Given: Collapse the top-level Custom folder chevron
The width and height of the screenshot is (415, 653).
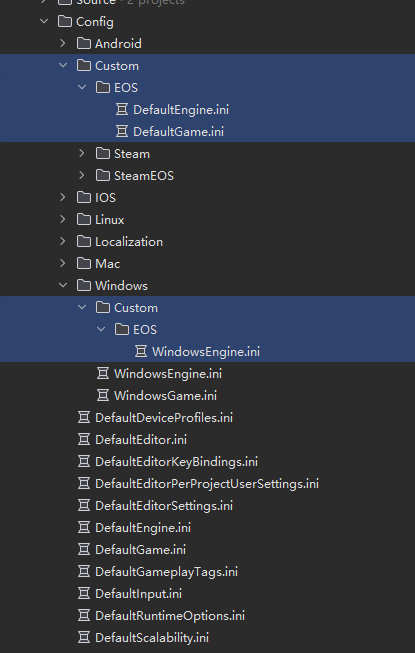Looking at the screenshot, I should pyautogui.click(x=63, y=65).
